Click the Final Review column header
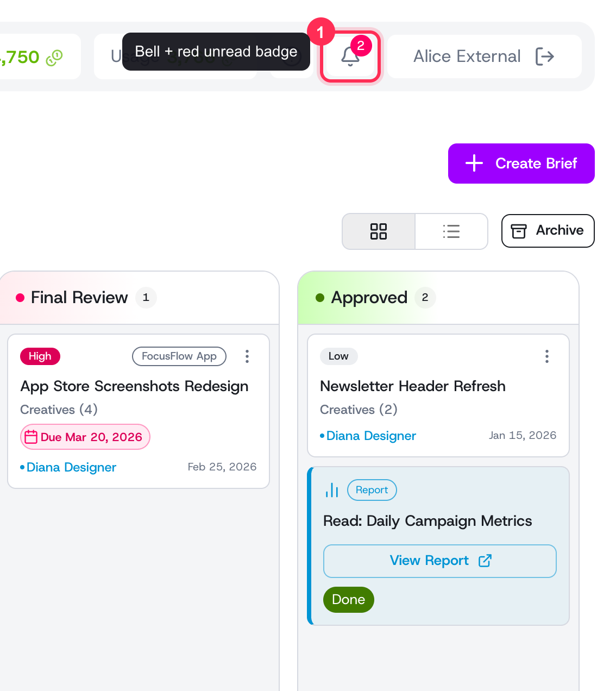Viewport: 616px width, 691px height. pos(79,298)
